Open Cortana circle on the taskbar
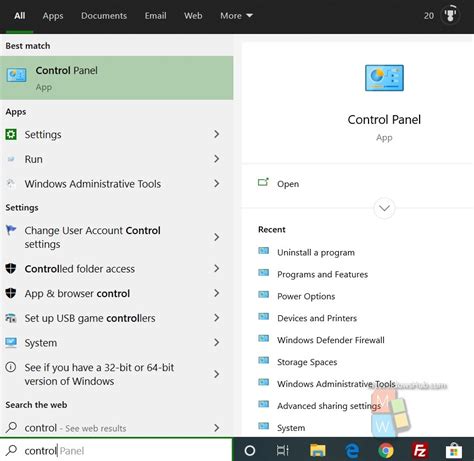 click(250, 451)
